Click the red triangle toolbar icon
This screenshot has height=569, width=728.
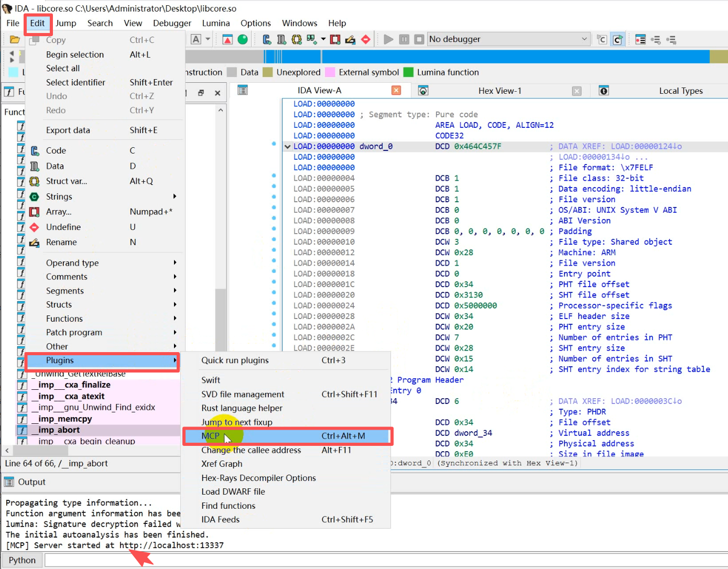coord(227,39)
